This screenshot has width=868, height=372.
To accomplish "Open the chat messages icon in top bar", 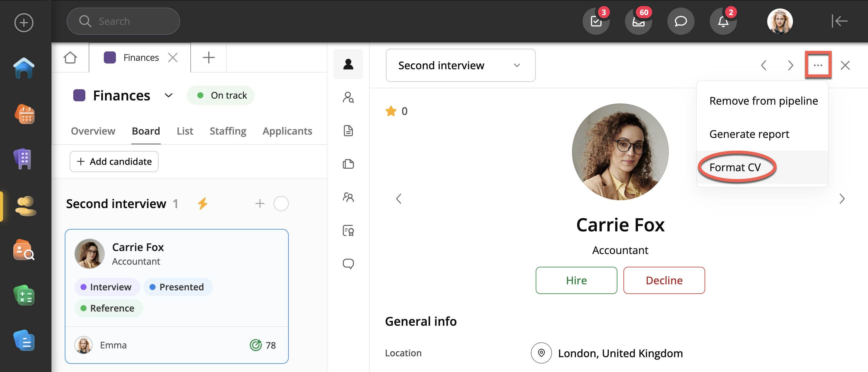I will point(680,21).
